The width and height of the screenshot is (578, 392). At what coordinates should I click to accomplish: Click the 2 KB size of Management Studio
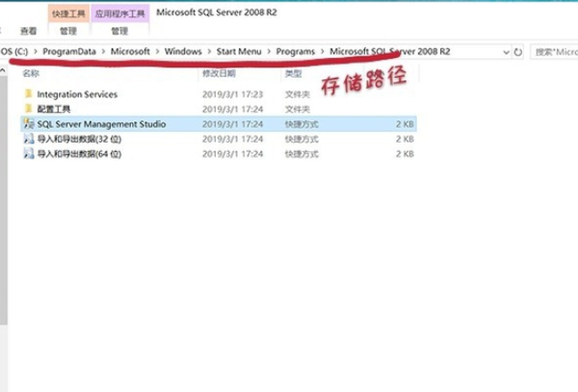[x=405, y=124]
